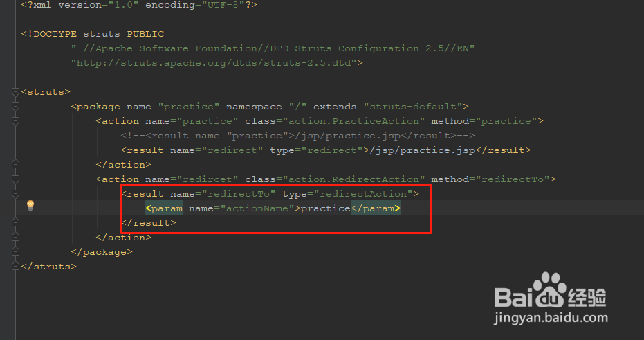Click fold end marker beside first </action>

click(x=16, y=164)
